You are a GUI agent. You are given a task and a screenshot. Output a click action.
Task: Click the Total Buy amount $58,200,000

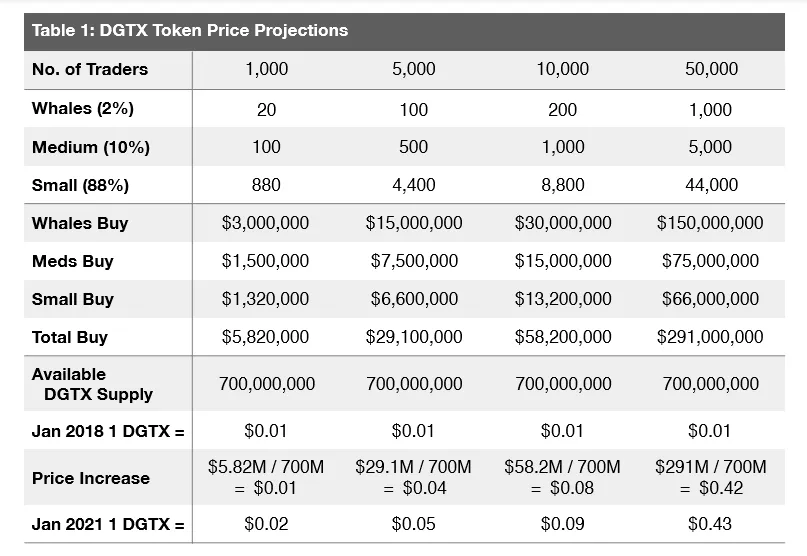click(563, 337)
